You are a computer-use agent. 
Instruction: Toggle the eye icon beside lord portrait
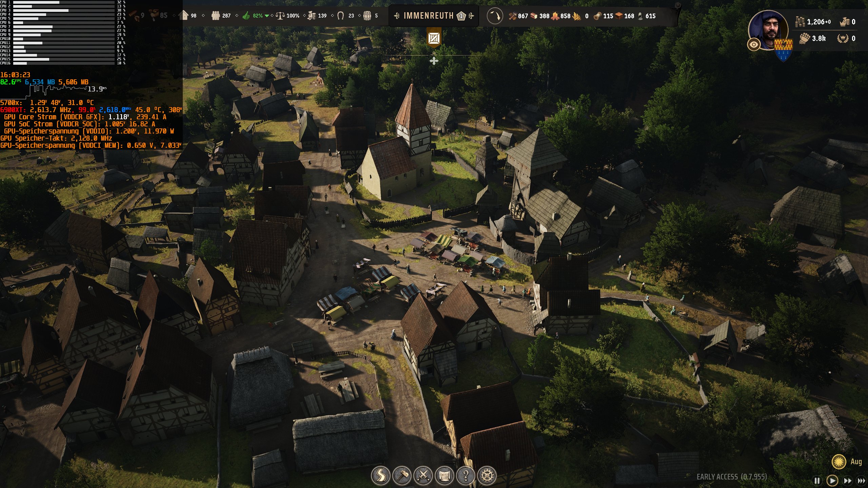pos(753,44)
